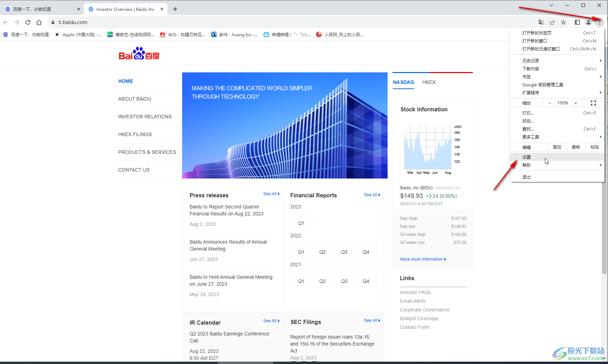The width and height of the screenshot is (608, 364).
Task: Open the side panel icon
Action: click(x=577, y=22)
